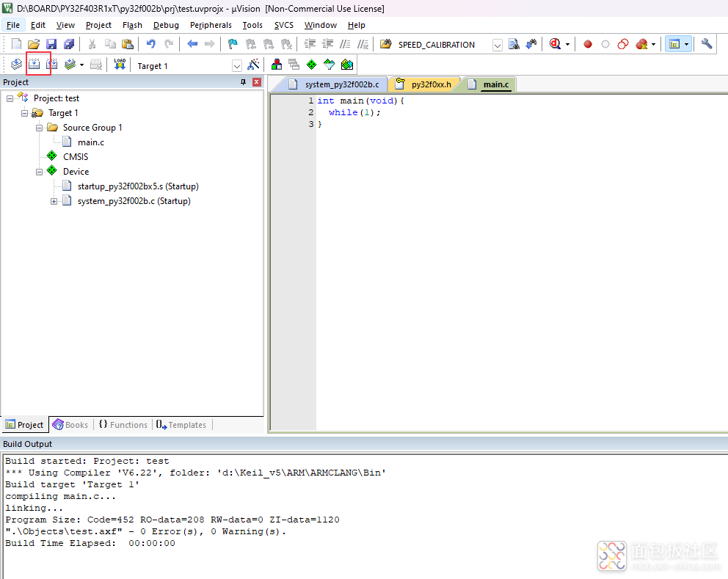Viewport: 728px width, 579px height.
Task: Start incremental find with the arrow-binoculars icon
Action: coord(531,44)
